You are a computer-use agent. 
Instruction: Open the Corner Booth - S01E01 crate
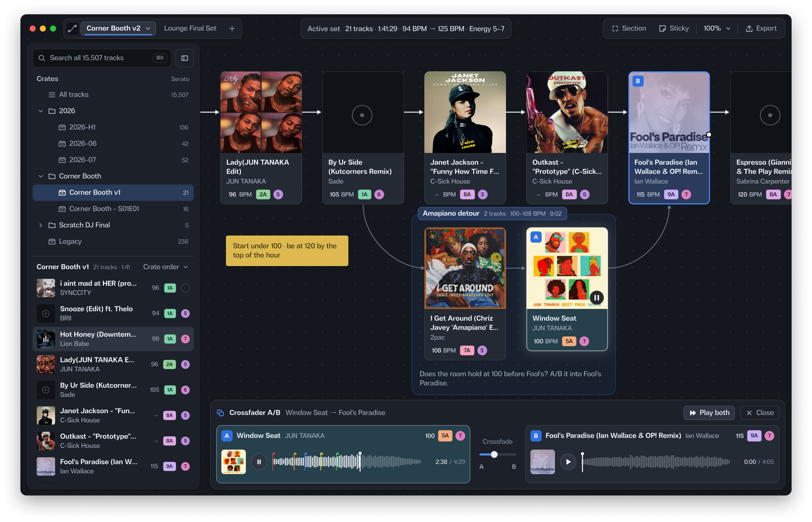click(113, 209)
